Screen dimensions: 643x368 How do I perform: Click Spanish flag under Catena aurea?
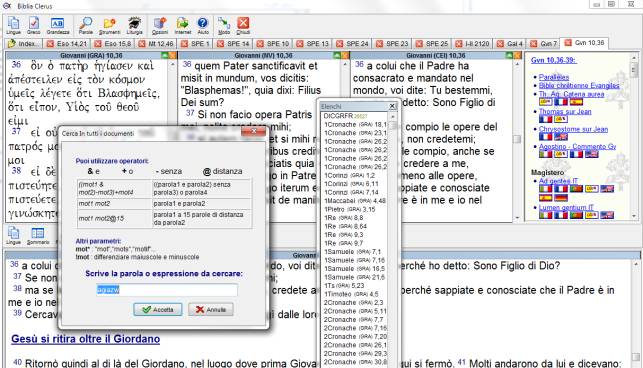[576, 102]
